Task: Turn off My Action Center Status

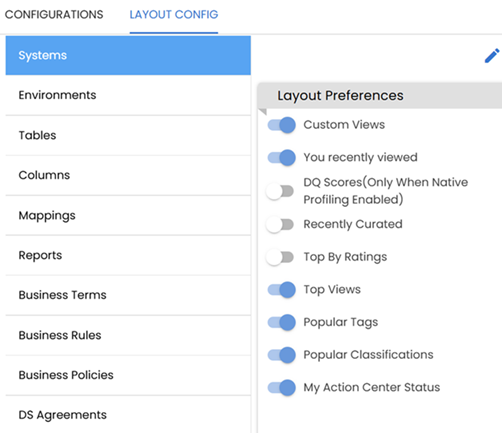Action: [x=281, y=388]
